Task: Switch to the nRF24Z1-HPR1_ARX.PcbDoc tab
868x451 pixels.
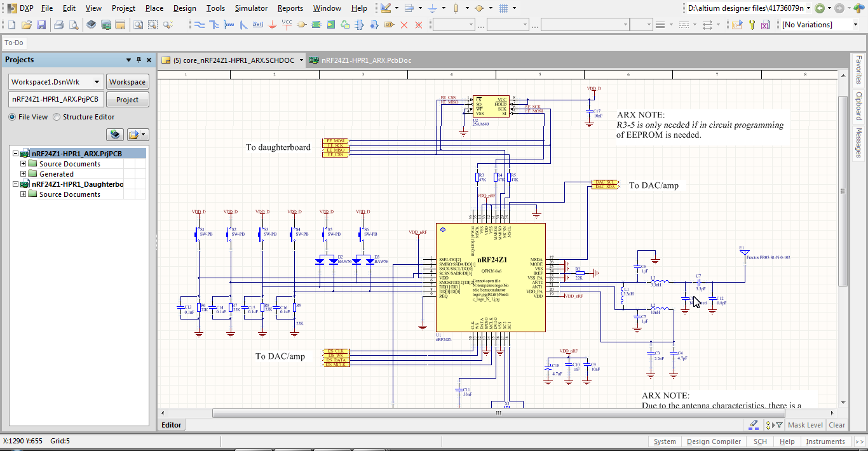Action: 360,60
